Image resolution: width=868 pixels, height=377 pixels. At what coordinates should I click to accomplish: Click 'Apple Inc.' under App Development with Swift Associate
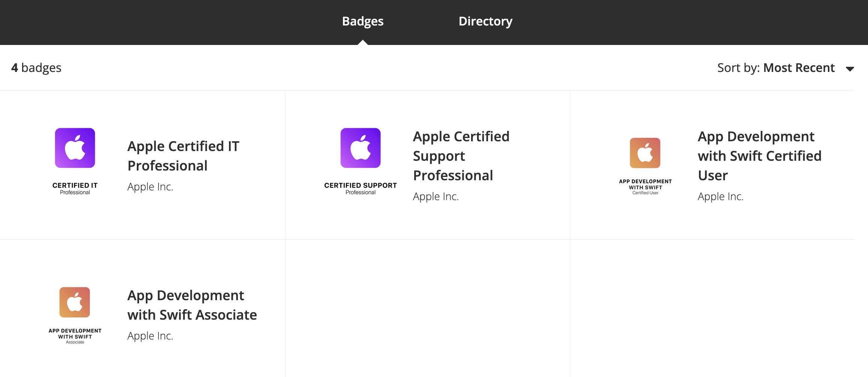(150, 336)
